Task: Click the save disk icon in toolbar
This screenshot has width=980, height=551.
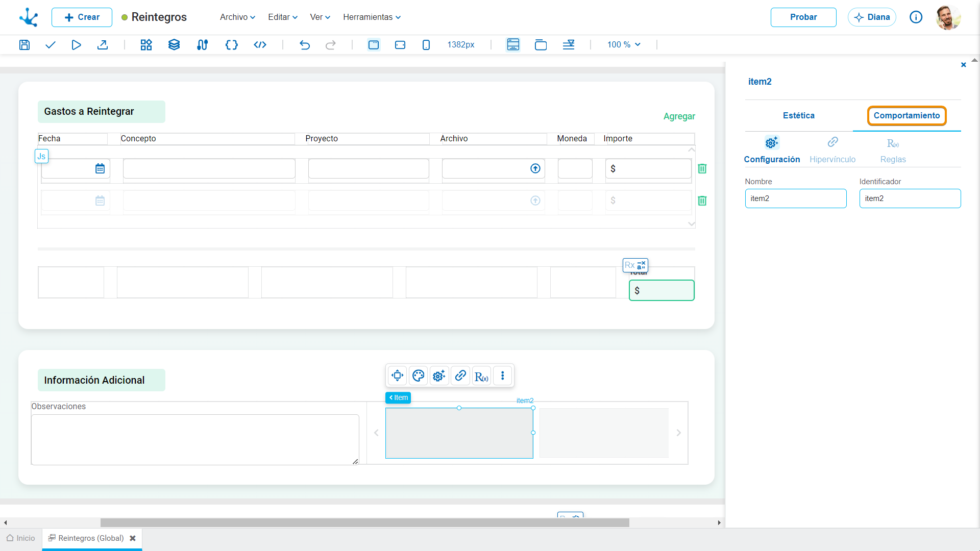Action: coord(24,45)
